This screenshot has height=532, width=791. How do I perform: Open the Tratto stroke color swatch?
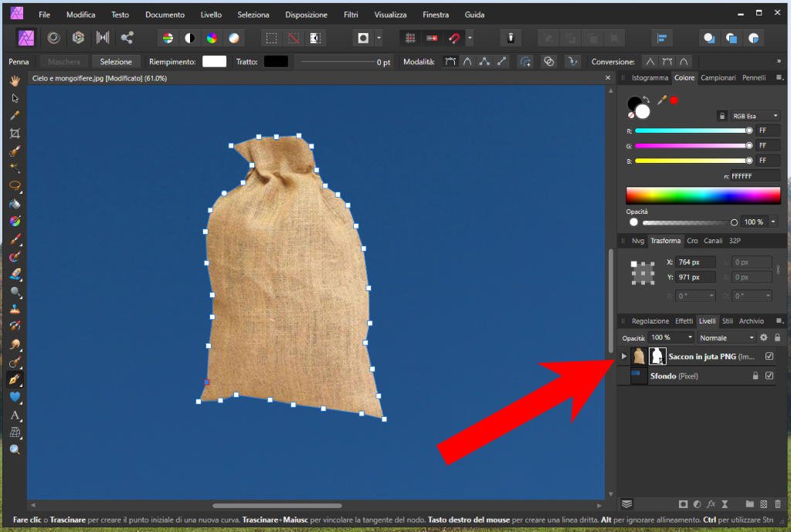point(276,62)
